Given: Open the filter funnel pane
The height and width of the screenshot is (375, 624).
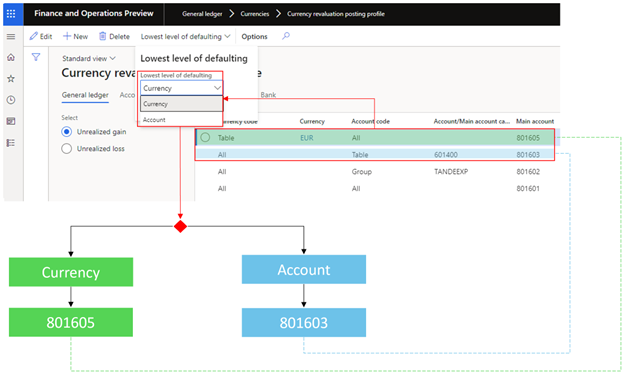Looking at the screenshot, I should 36,57.
